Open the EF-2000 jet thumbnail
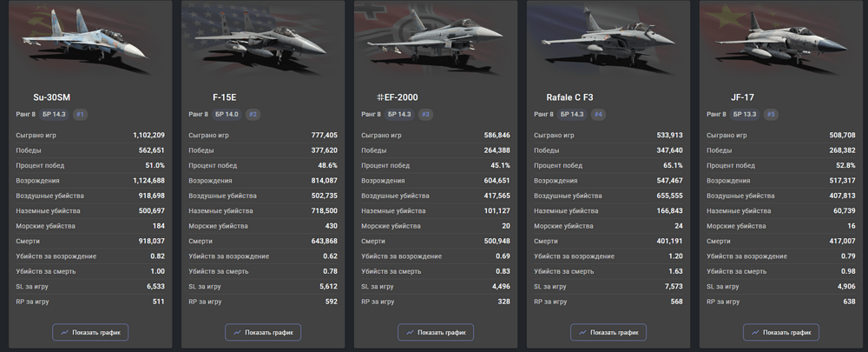This screenshot has height=352, width=868. click(436, 39)
